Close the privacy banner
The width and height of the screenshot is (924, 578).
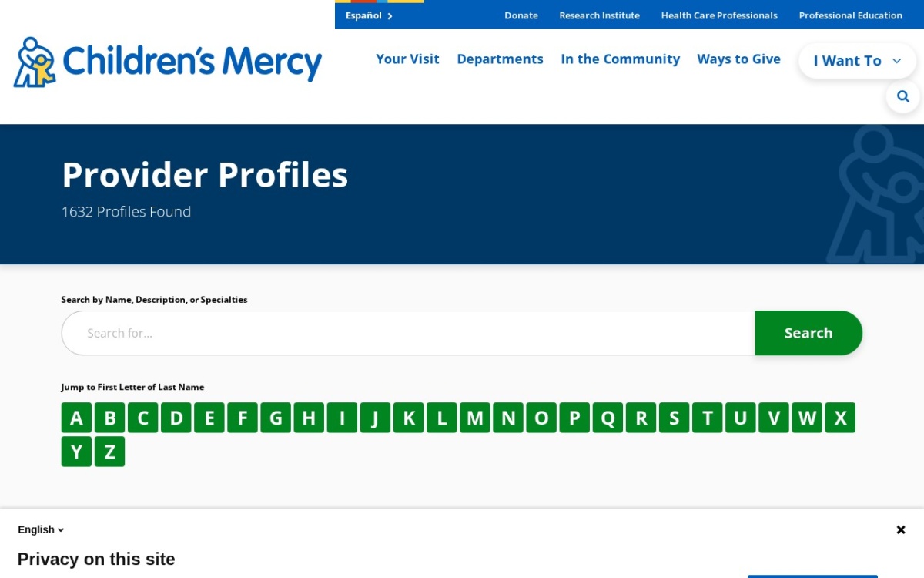coord(901,529)
